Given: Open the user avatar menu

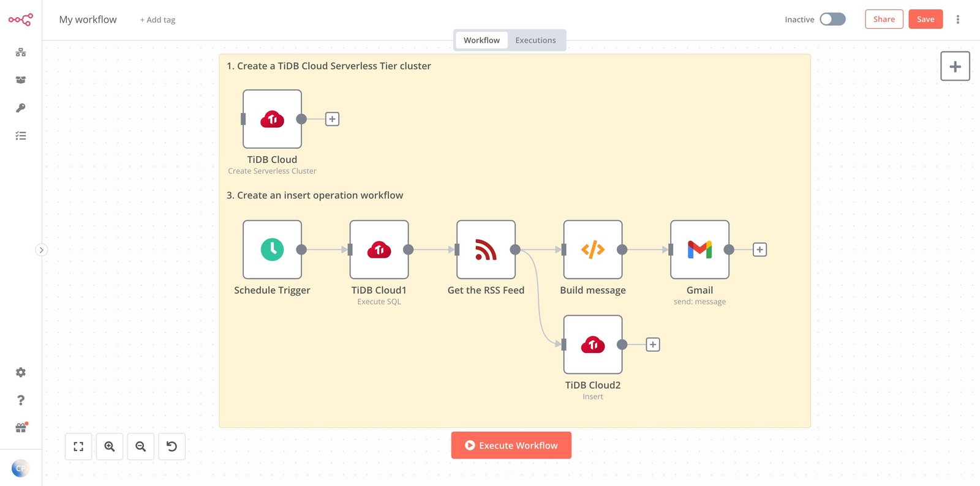Looking at the screenshot, I should [x=20, y=468].
